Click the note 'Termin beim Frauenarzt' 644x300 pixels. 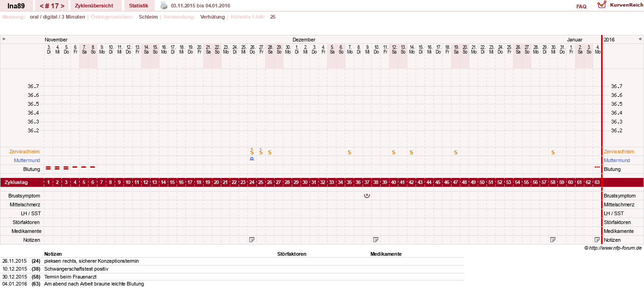70,276
